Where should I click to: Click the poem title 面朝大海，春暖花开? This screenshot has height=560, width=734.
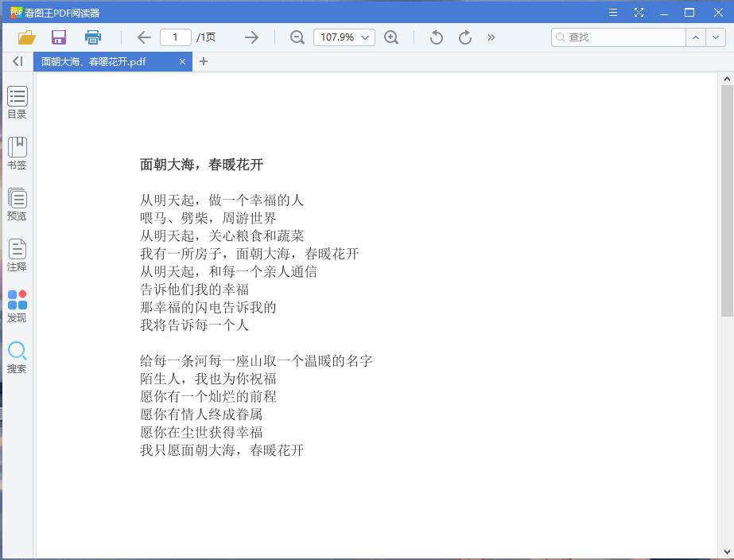(201, 165)
